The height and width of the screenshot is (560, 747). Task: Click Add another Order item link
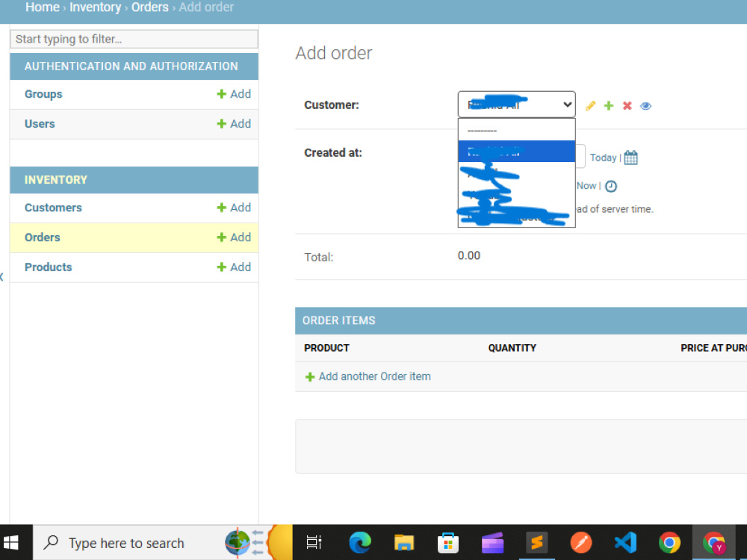pos(374,376)
